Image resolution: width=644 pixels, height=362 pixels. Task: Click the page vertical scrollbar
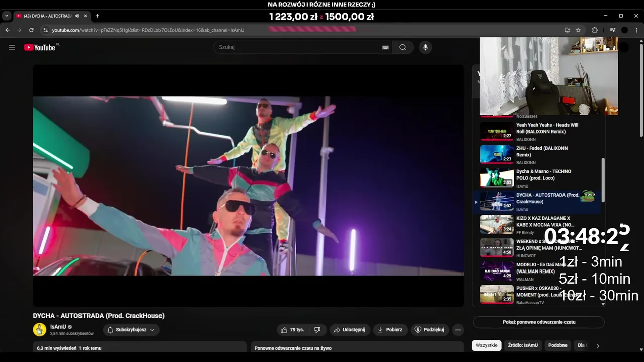click(x=641, y=90)
